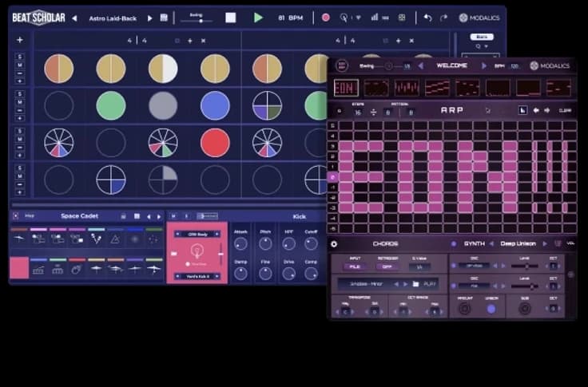Image resolution: width=588 pixels, height=387 pixels.
Task: Select the first EON pattern thumbnail
Action: (x=346, y=88)
